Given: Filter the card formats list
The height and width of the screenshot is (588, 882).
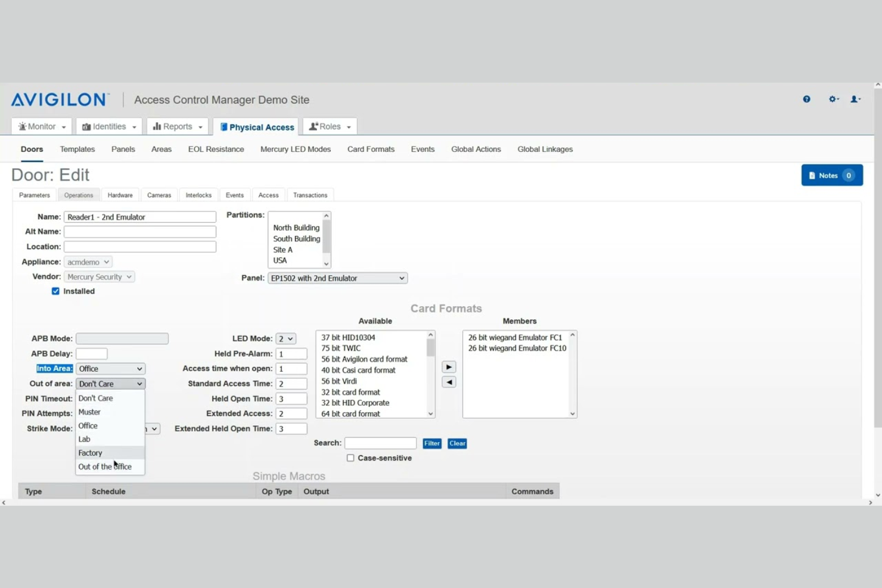Looking at the screenshot, I should click(432, 443).
